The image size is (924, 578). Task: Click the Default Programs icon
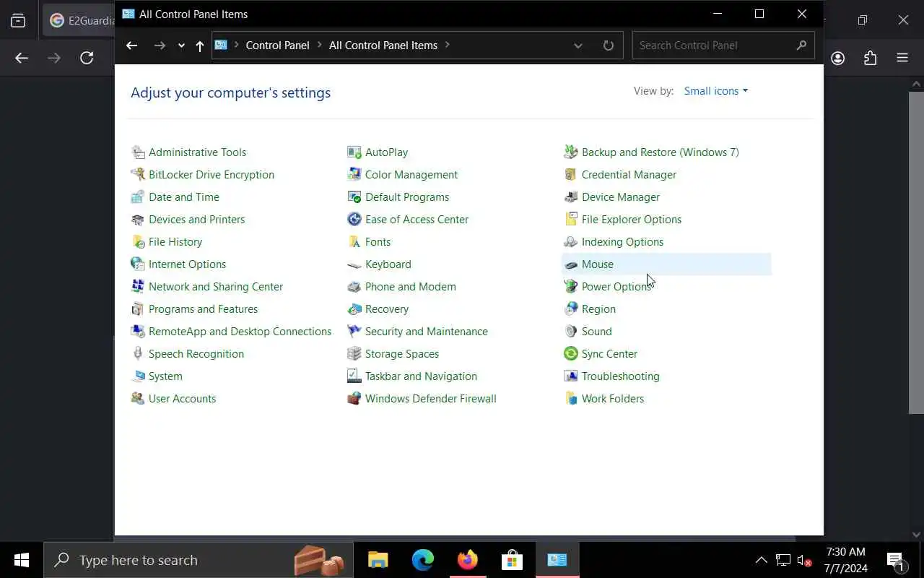(x=354, y=197)
